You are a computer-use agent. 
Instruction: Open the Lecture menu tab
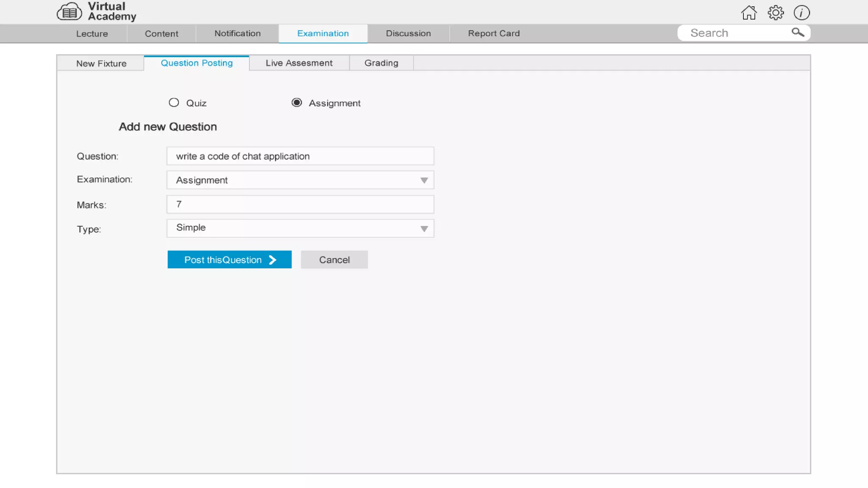click(92, 34)
